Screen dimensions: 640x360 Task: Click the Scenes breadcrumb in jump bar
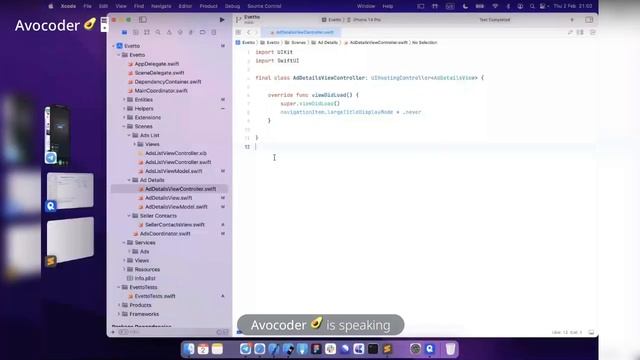pos(298,42)
